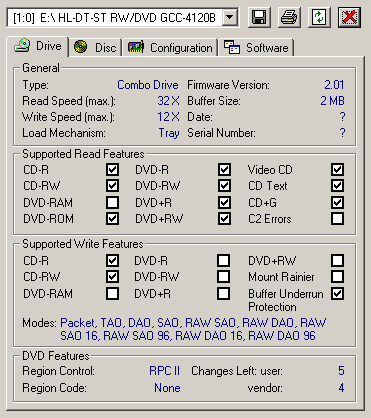The width and height of the screenshot is (371, 418).
Task: Toggle CD+G read checkbox
Action: tap(337, 202)
